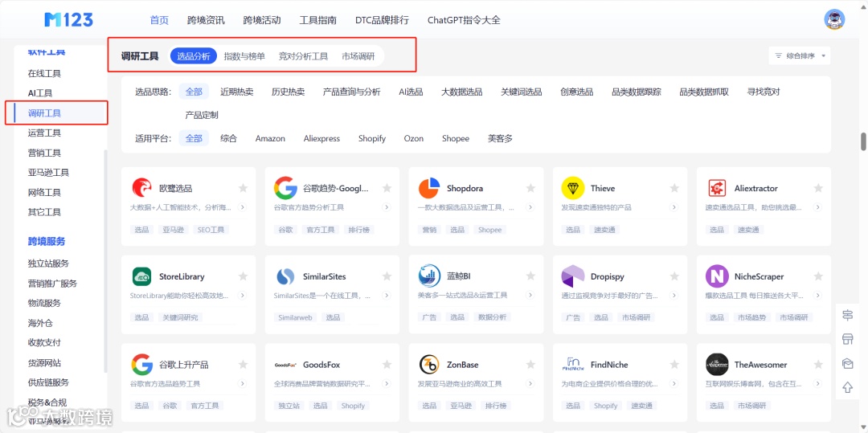
Task: Favorite 欧鹭选品 with its star
Action: 243,189
